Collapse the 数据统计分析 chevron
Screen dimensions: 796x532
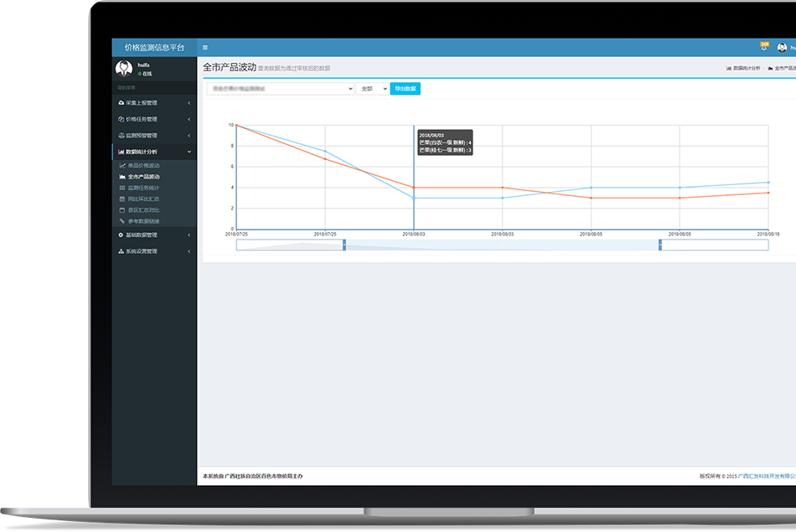(189, 152)
